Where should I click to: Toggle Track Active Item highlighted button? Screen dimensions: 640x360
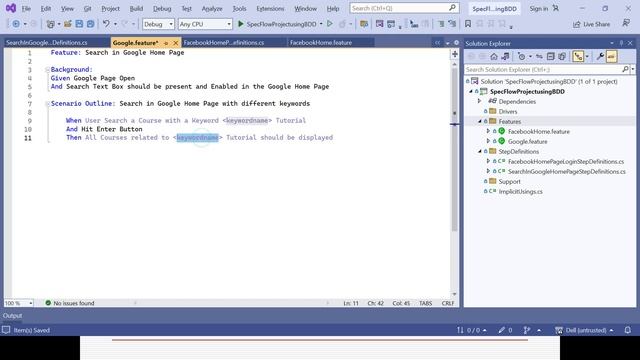pos(578,57)
